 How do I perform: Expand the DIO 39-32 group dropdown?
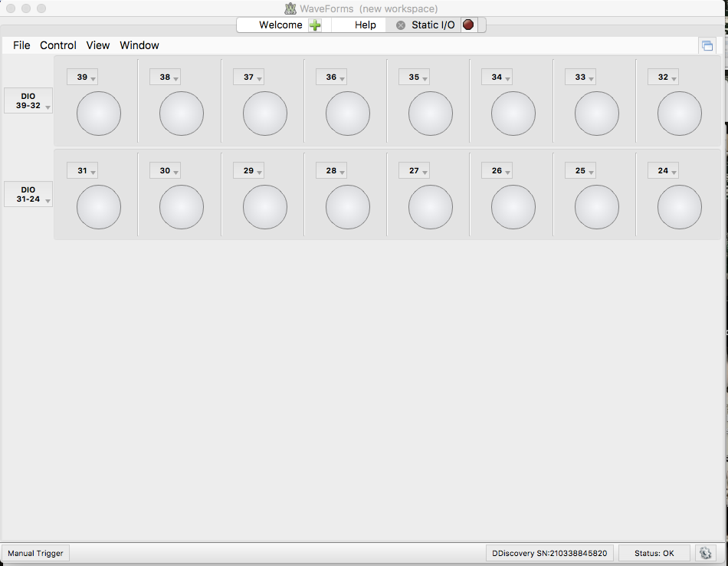tap(28, 100)
